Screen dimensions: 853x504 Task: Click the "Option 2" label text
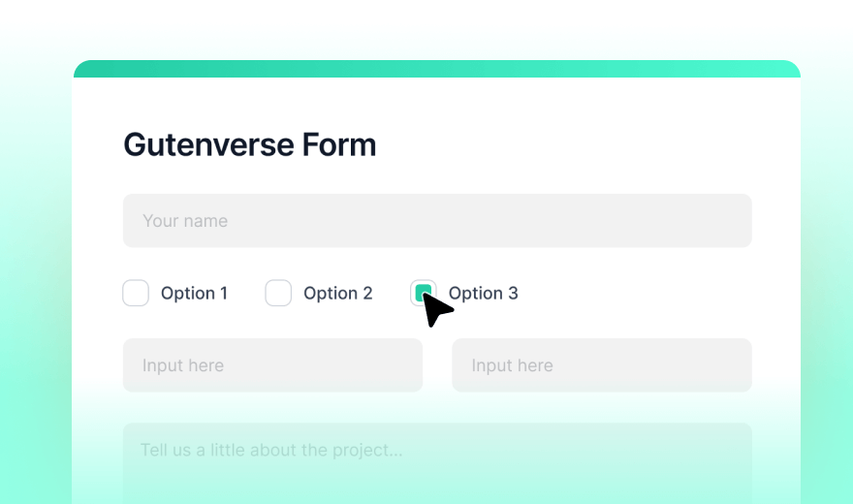[337, 293]
